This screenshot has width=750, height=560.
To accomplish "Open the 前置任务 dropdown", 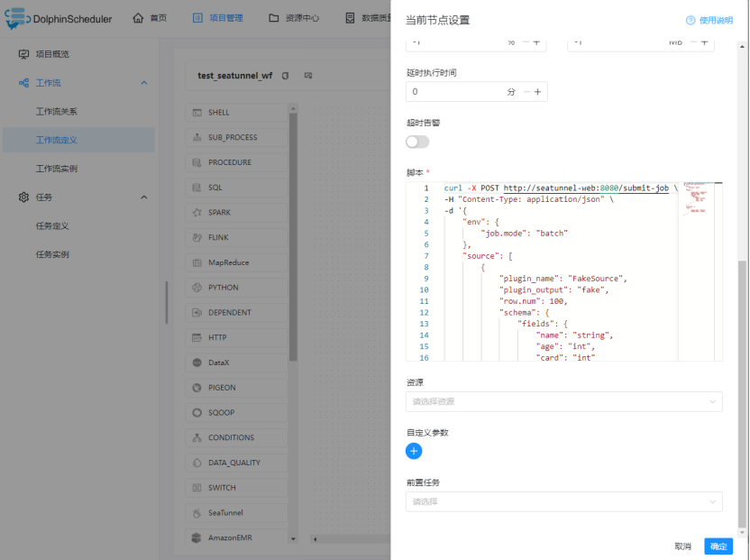I will (564, 501).
